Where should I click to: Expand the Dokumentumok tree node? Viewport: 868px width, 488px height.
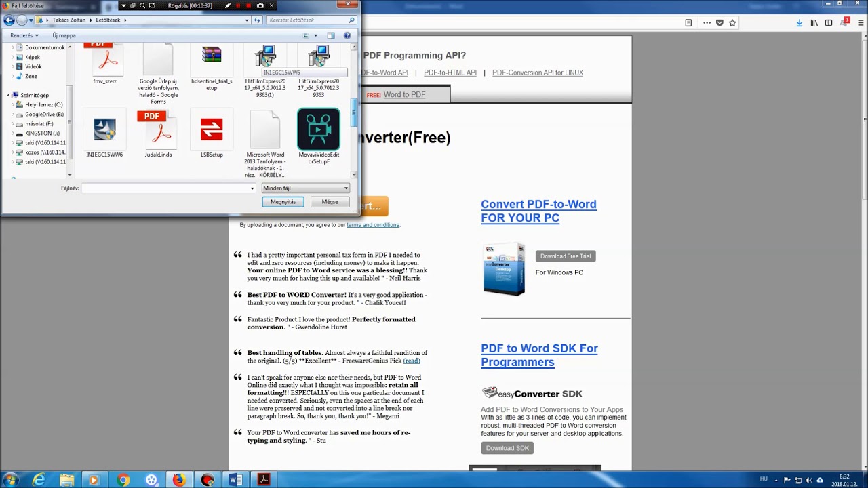(x=12, y=47)
